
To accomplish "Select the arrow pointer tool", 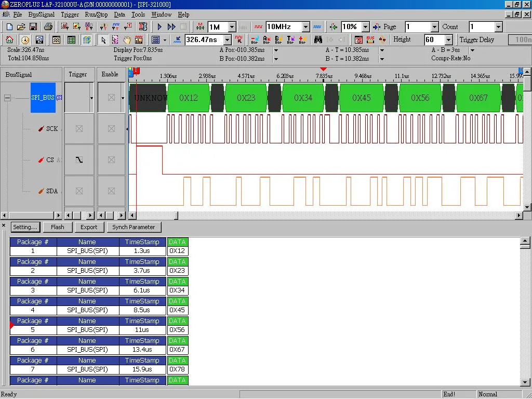I will pos(103,39).
